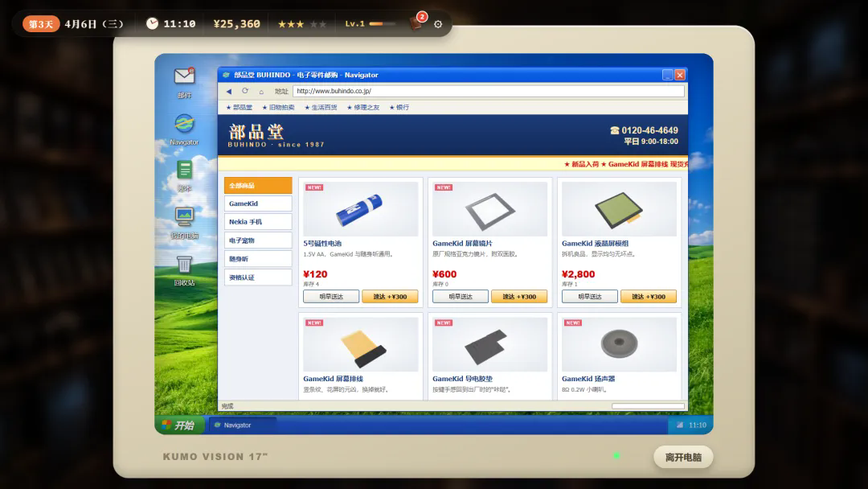Click the browser back arrow

click(x=228, y=91)
